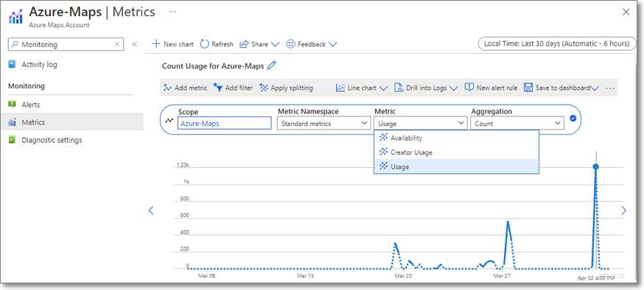Screen dimensions: 644x290
Task: Click the metric line icon beside Scope
Action: (169, 121)
